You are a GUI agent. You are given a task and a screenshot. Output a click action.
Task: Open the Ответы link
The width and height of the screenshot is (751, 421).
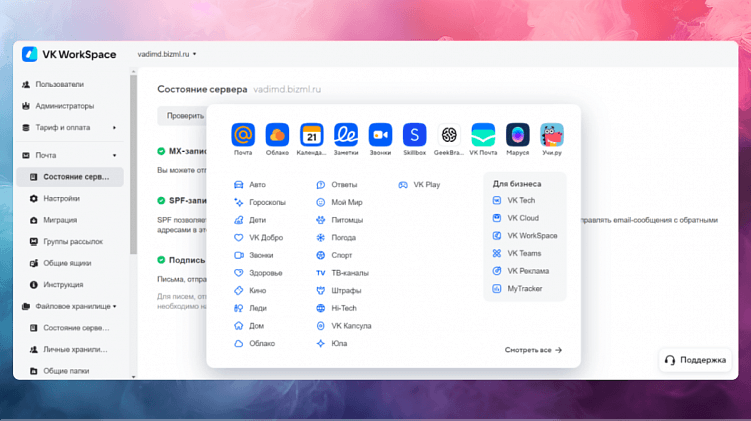pos(344,185)
